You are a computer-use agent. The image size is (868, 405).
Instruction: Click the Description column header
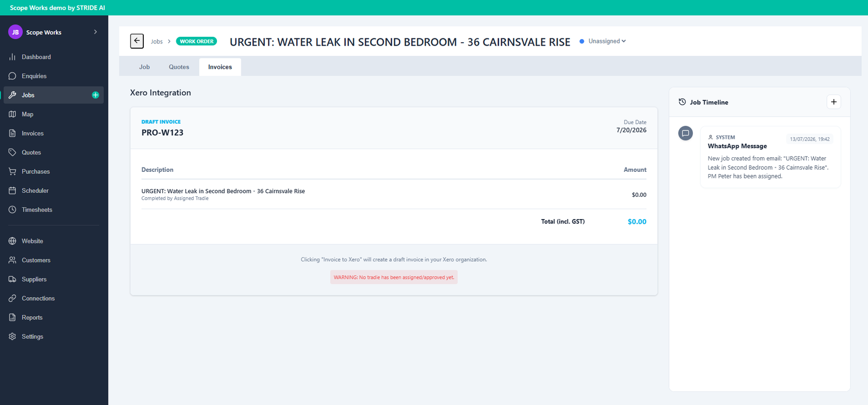pos(157,170)
